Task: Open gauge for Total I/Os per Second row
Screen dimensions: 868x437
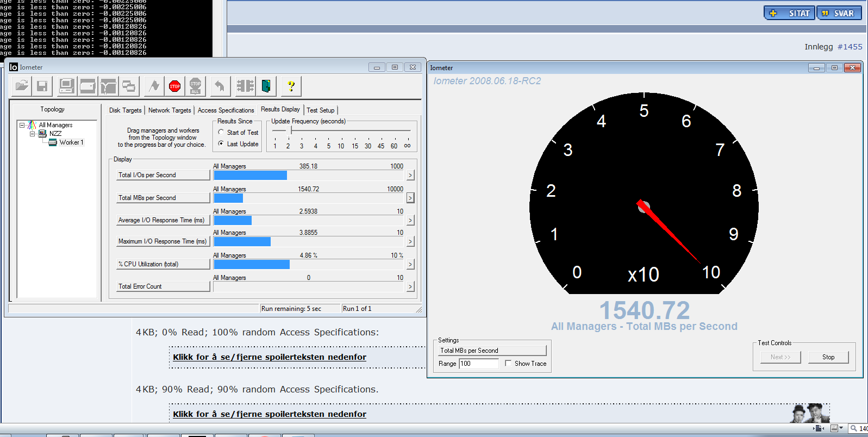Action: pyautogui.click(x=410, y=175)
